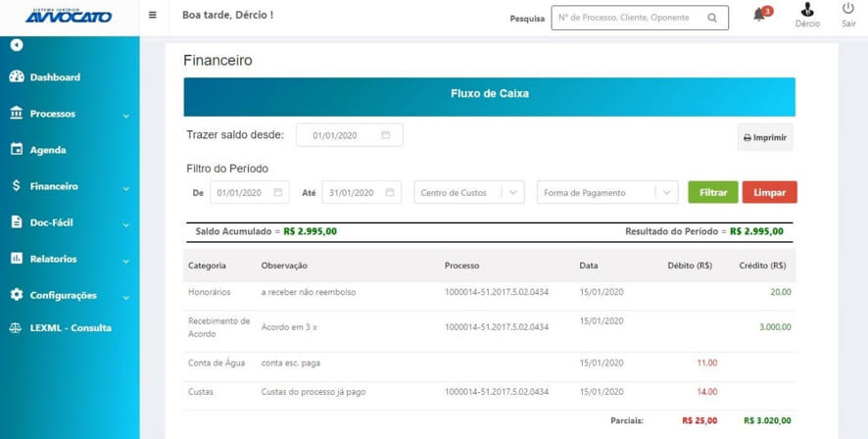
Task: Select the Configurações sidebar label
Action: [x=63, y=296]
